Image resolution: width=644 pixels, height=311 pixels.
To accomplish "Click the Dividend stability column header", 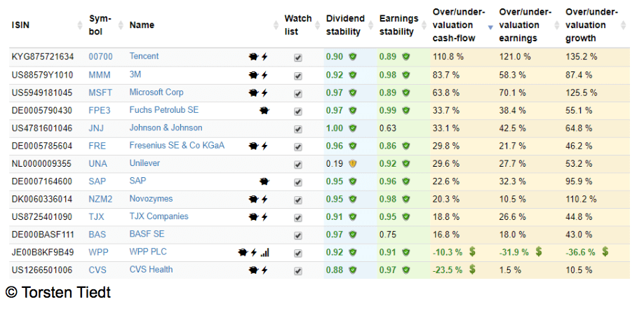I will pos(345,25).
